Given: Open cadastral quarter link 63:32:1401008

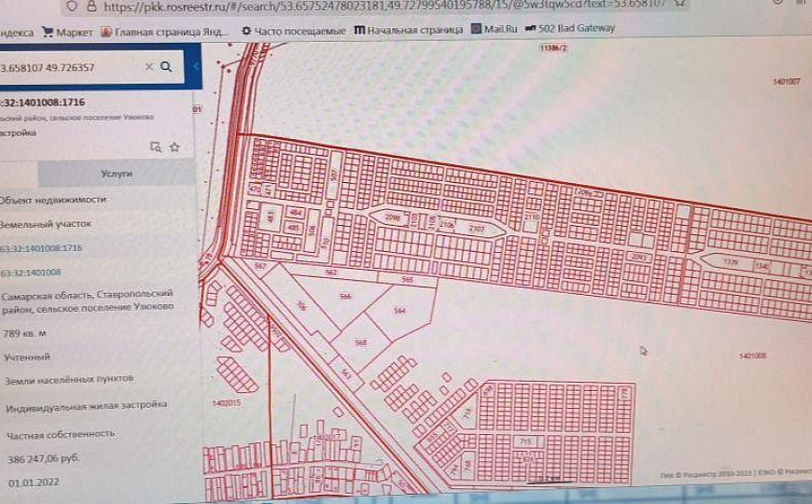Looking at the screenshot, I should [x=33, y=273].
